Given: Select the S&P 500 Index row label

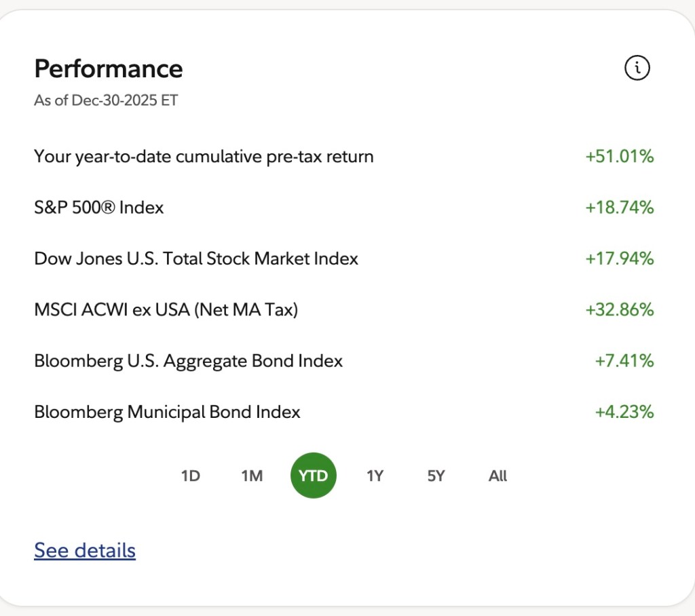Looking at the screenshot, I should (x=99, y=208).
